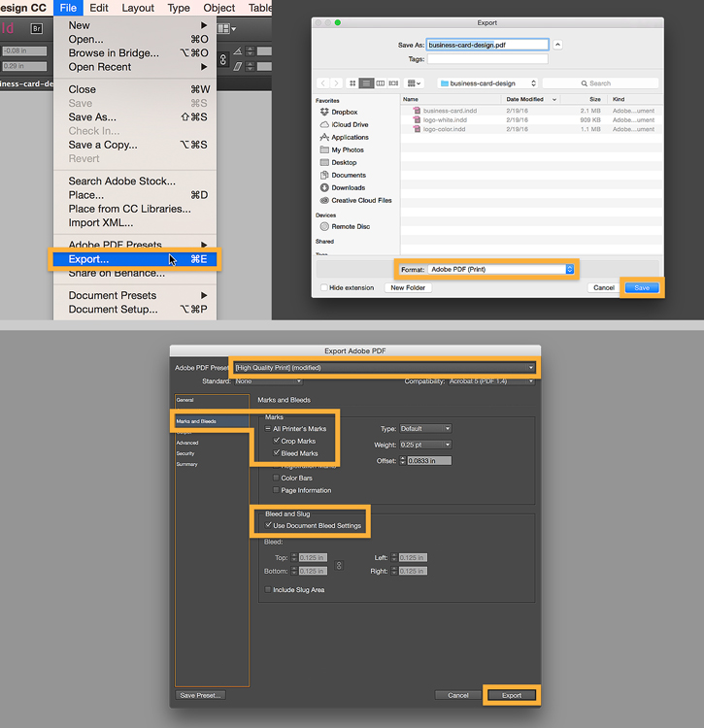Open the Layout menu
Image resolution: width=704 pixels, height=728 pixels.
coord(138,8)
